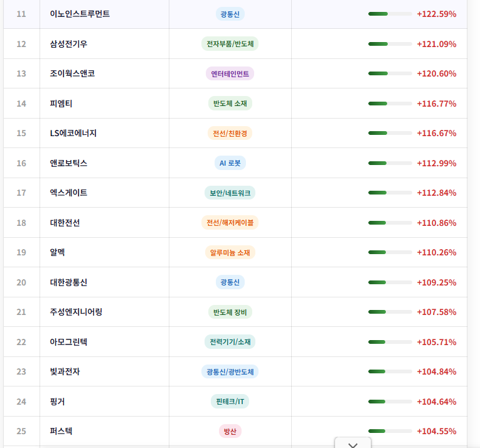Click the +110.26% return value
Screen dimensions: 480x448
click(437, 252)
